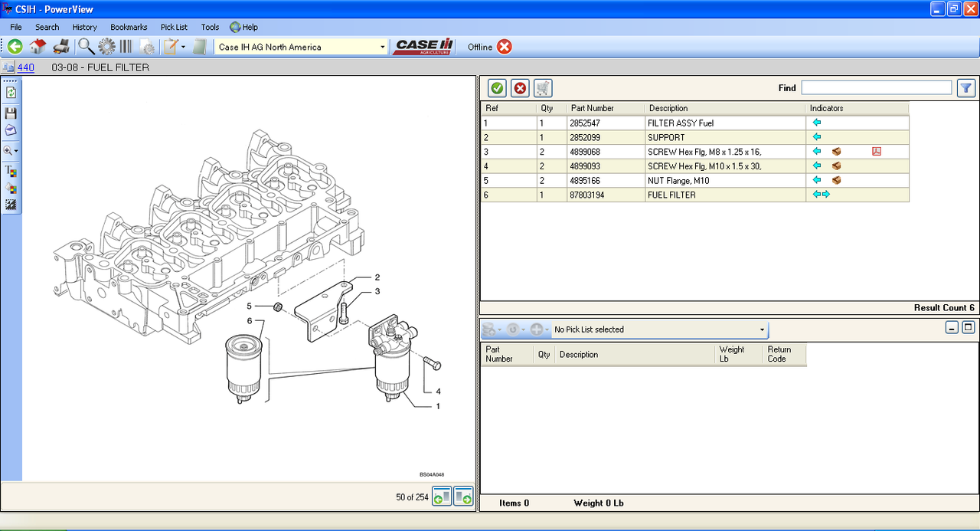The width and height of the screenshot is (980, 531).
Task: Print using the printer toolbar icon
Action: pos(61,47)
